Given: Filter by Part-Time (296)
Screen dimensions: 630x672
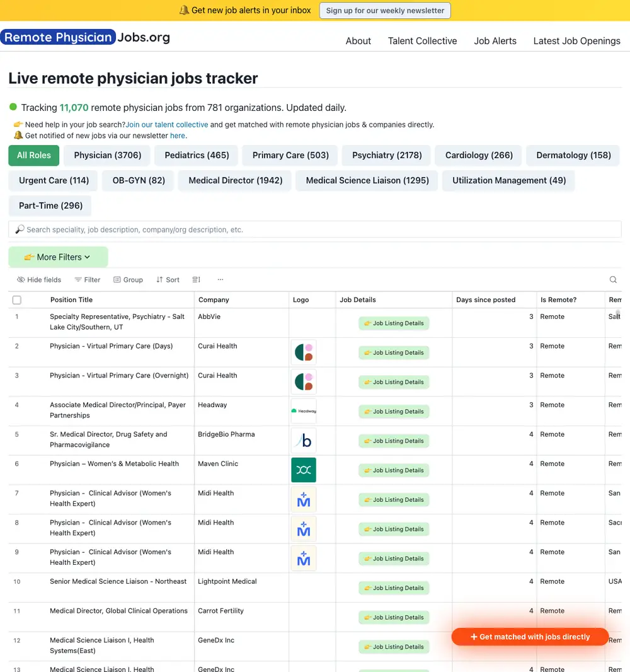Looking at the screenshot, I should (50, 206).
